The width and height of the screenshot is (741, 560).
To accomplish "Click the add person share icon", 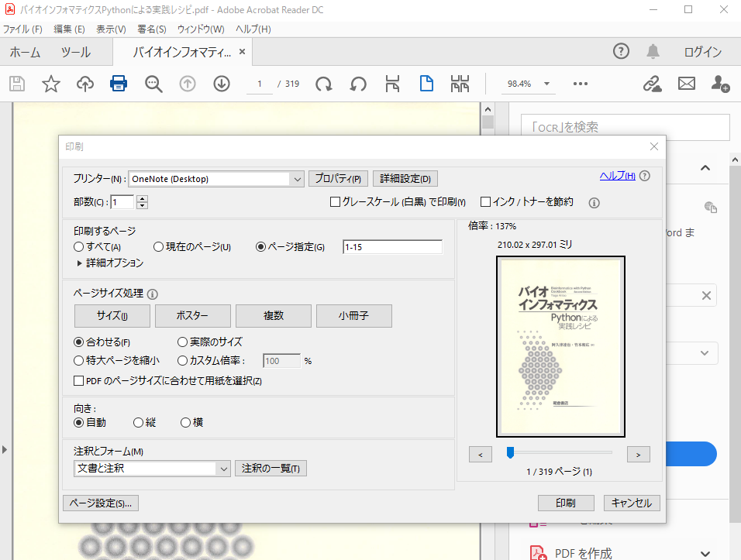I will [720, 84].
